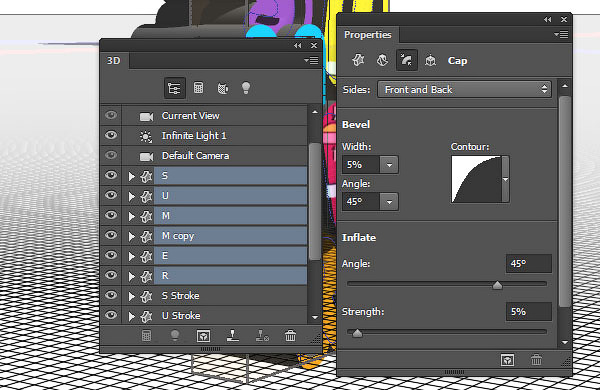Hide the R mesh layer
The image size is (600, 390).
111,274
